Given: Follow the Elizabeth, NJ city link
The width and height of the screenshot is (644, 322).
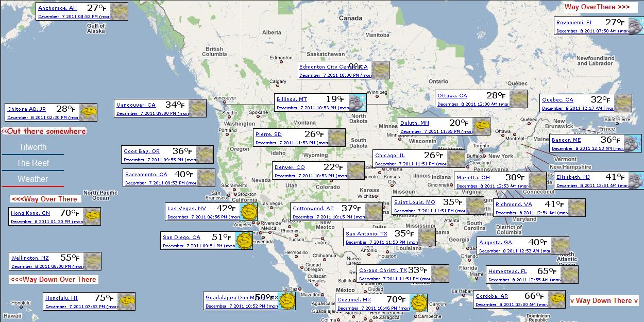Looking at the screenshot, I should [573, 177].
